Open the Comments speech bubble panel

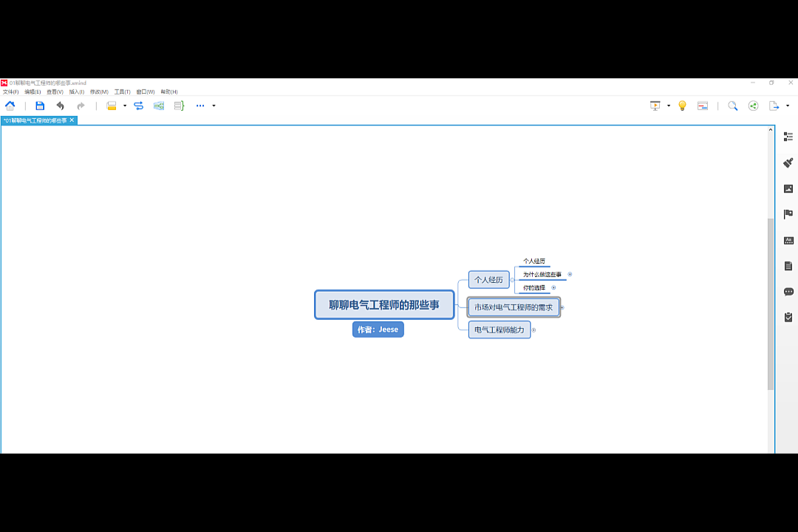click(788, 292)
